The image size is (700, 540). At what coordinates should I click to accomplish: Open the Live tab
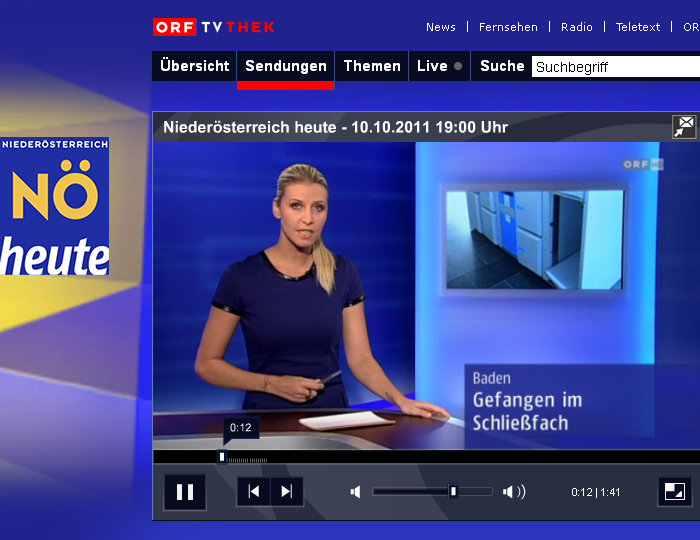(439, 66)
